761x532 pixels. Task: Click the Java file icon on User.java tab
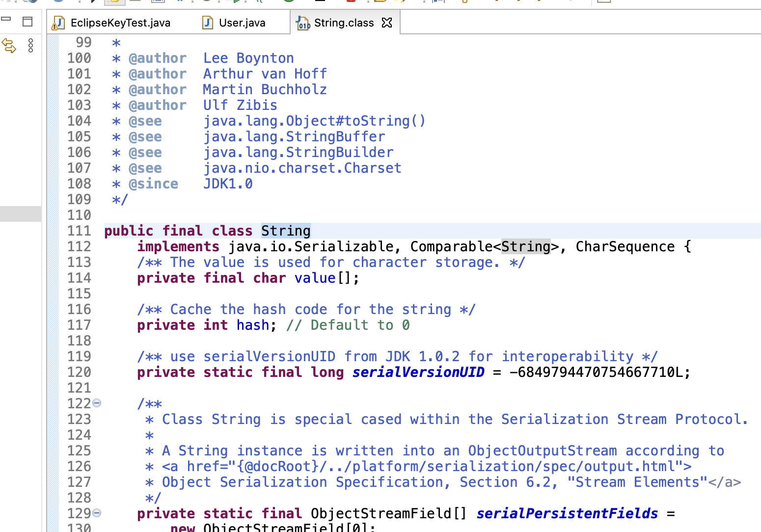tap(208, 23)
